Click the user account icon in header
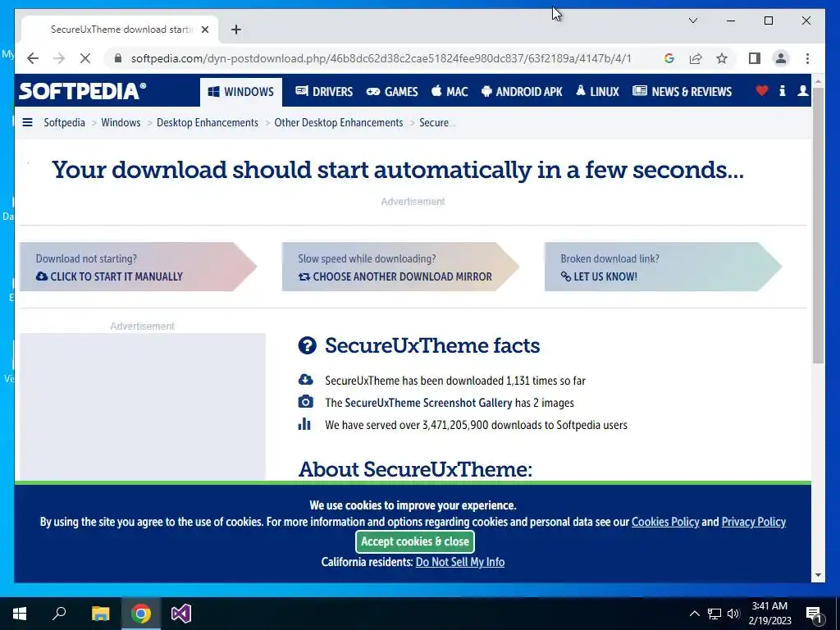Screen dimensions: 840x630 pyautogui.click(x=802, y=91)
